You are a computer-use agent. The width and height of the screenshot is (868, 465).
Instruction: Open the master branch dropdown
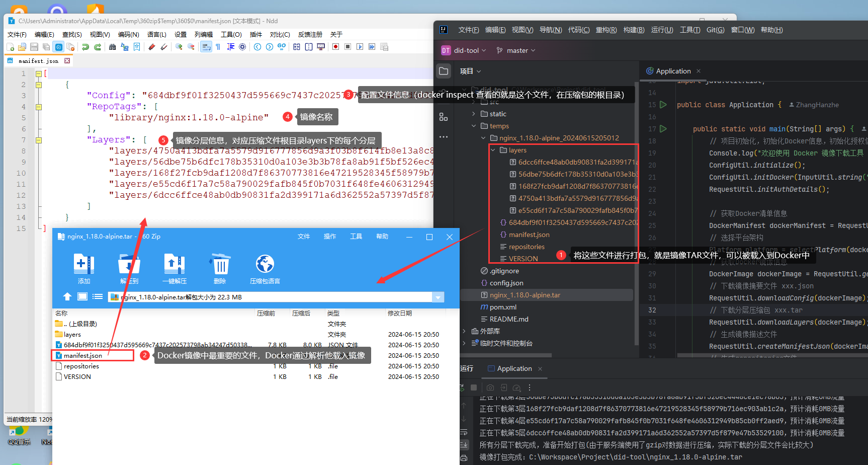(516, 50)
